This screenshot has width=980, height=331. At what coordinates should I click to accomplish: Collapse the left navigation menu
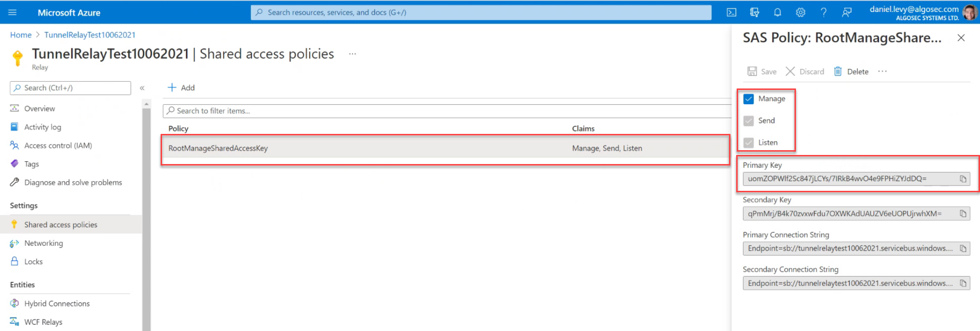point(142,88)
